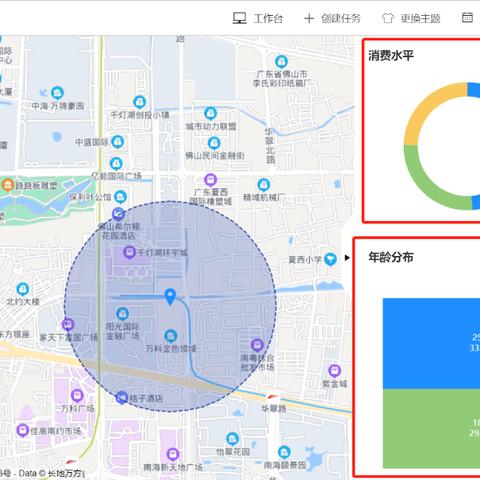Select the 阳光国际金融广场 map marker

[x=122, y=313]
